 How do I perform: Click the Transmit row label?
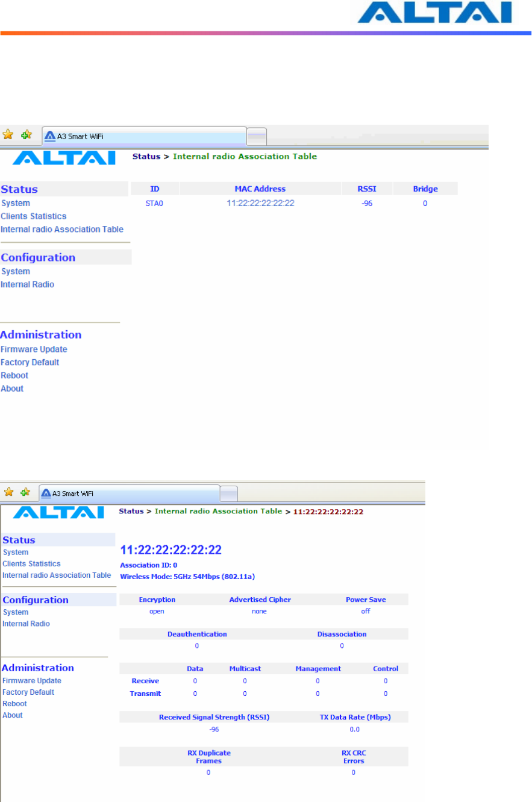pos(145,693)
